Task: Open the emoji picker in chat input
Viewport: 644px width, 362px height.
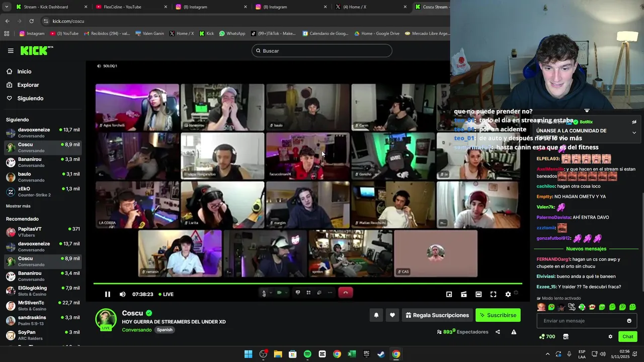Action: [629, 321]
